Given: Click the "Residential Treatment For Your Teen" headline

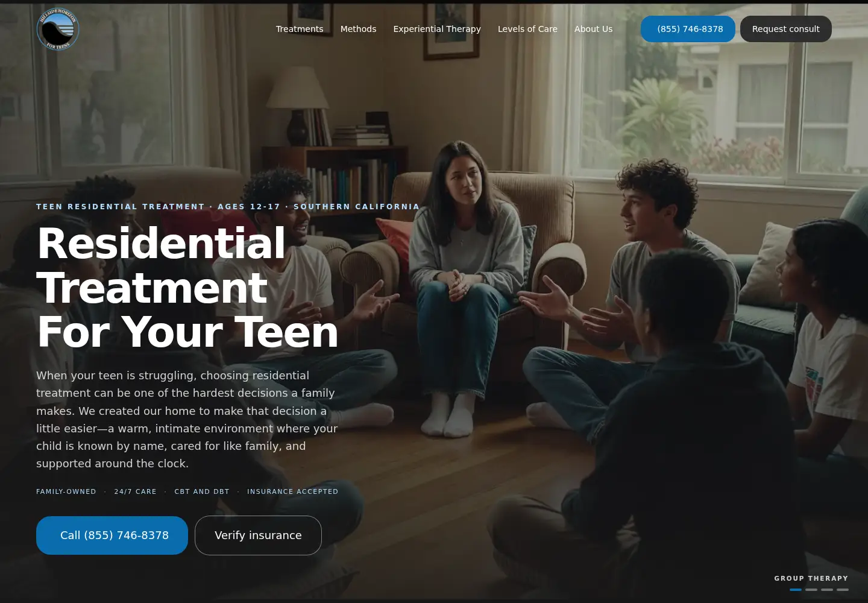Looking at the screenshot, I should 187,288.
